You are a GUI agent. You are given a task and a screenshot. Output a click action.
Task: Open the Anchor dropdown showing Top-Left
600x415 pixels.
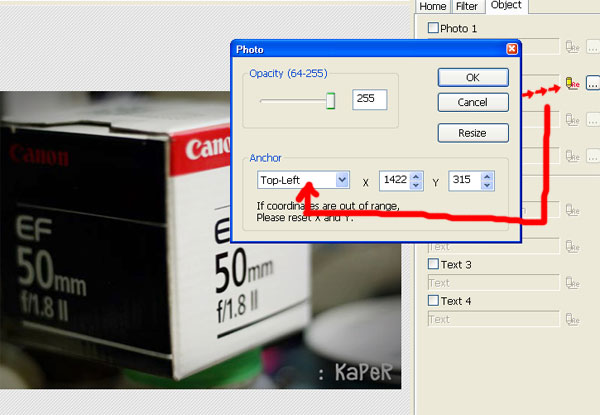tap(303, 180)
